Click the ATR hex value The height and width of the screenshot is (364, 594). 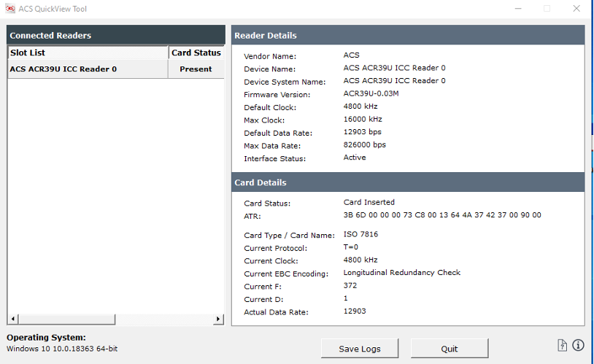[x=442, y=214]
